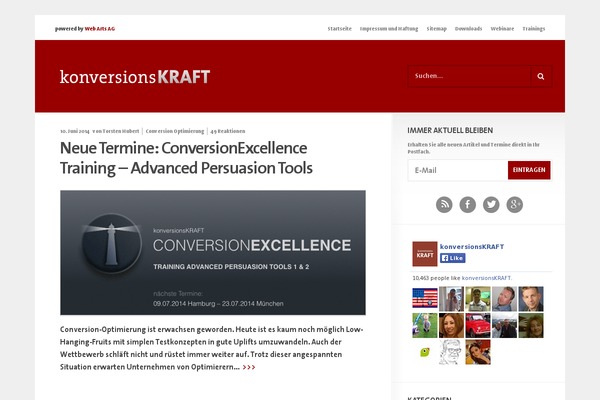Click the date text 10. Juni 2014
Screen dimensions: 600x400
tap(75, 131)
